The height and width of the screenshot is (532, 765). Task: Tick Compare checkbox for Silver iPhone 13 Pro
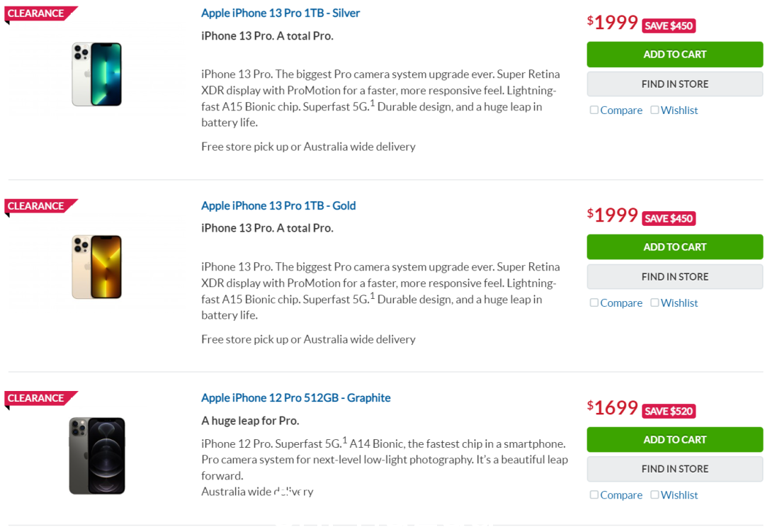point(594,110)
